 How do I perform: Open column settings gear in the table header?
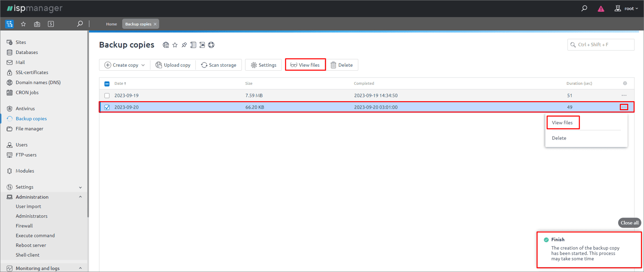625,83
